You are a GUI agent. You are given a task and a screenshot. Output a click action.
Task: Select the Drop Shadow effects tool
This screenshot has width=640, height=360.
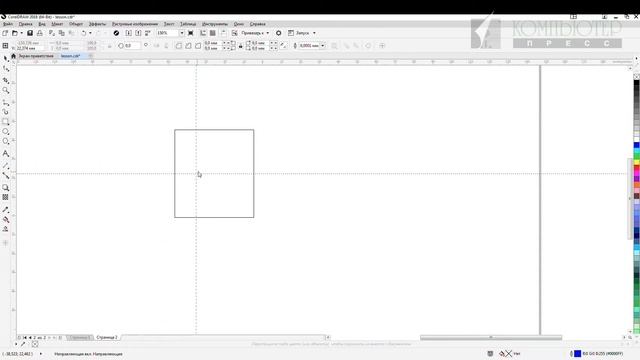pyautogui.click(x=6, y=187)
